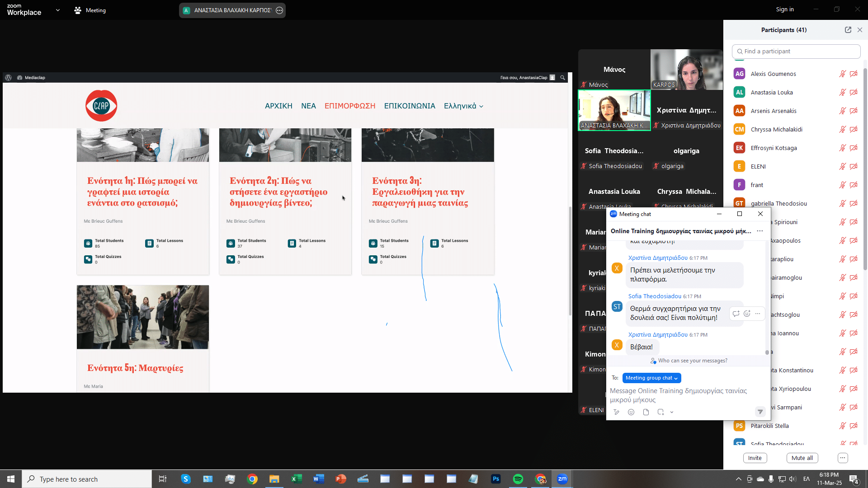
Task: Toggle Alexis Goumenos microphone mute
Action: [843, 74]
